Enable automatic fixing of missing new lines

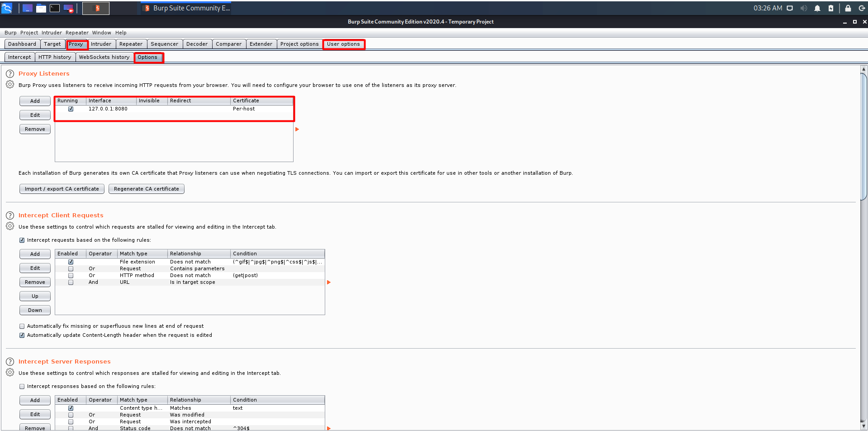pyautogui.click(x=22, y=326)
